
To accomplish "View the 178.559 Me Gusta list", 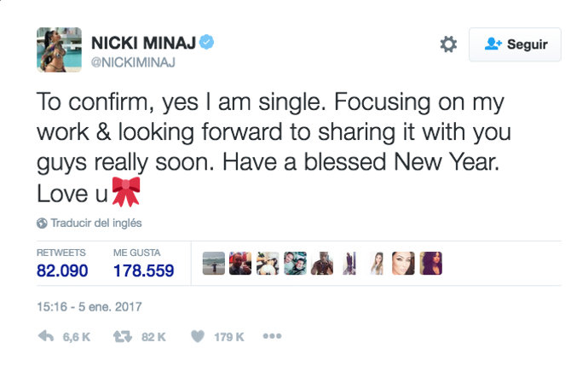I will point(143,270).
